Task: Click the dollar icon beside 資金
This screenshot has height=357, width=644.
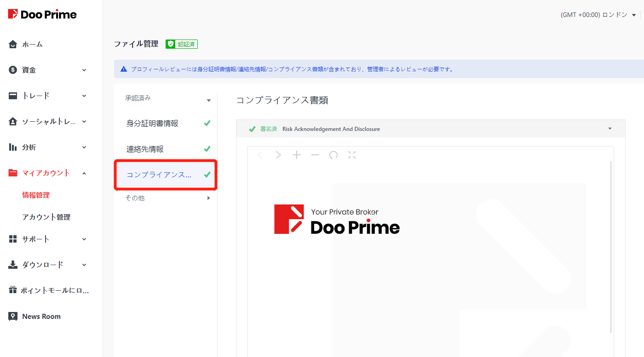Action: (x=13, y=70)
